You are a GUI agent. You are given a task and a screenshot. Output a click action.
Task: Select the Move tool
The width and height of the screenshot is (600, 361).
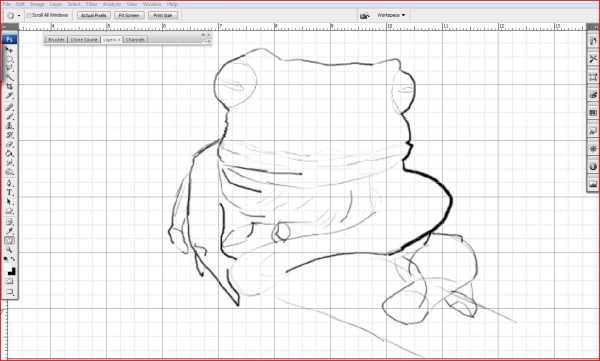pos(9,50)
